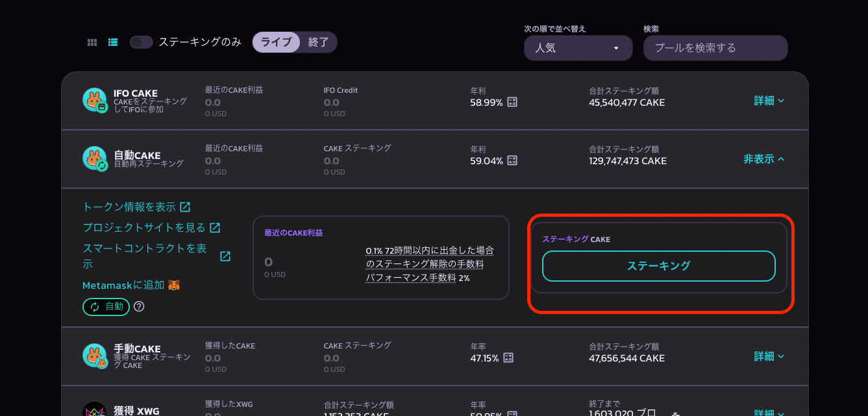Click the パフォーマンス手数料 text
Viewport: 868px width, 416px height.
(x=411, y=278)
